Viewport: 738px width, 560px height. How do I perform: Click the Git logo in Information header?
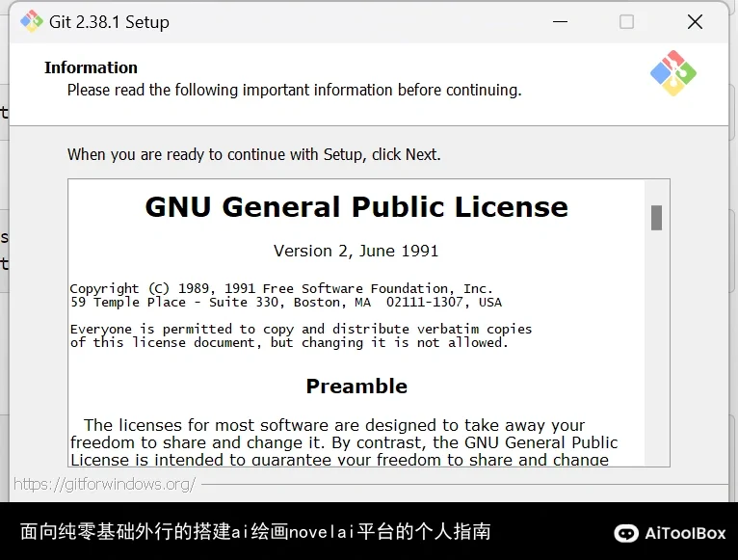pos(673,73)
